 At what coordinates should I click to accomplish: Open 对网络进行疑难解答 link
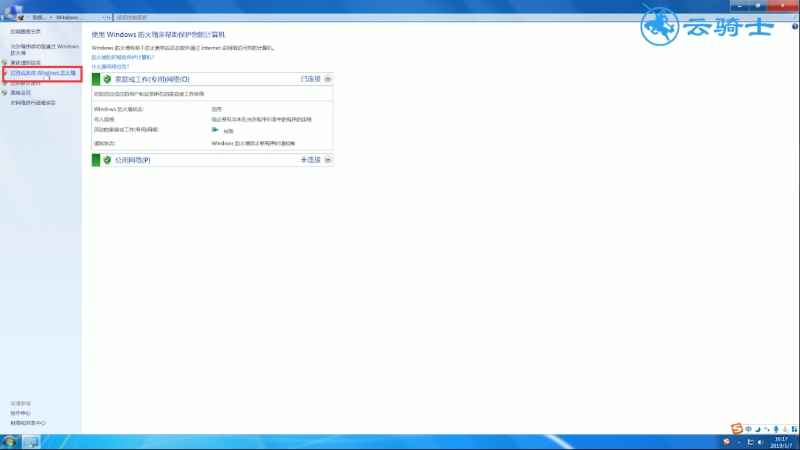pyautogui.click(x=33, y=103)
